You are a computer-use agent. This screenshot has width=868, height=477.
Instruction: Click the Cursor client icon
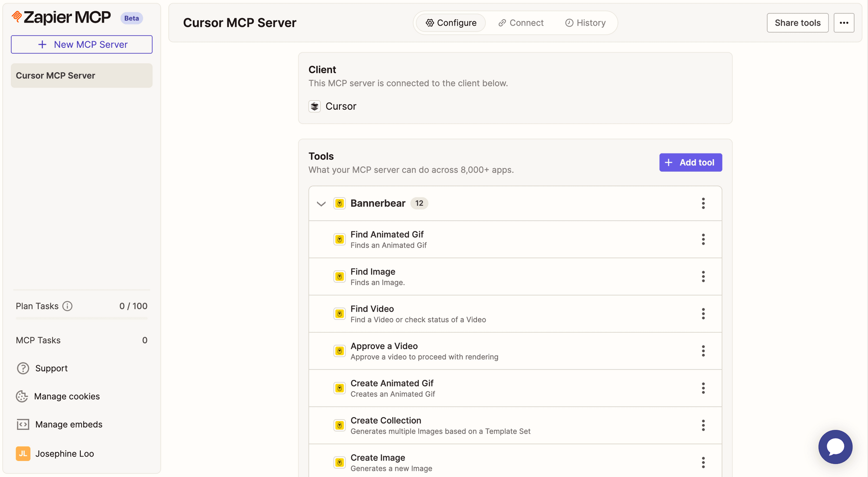coord(314,106)
